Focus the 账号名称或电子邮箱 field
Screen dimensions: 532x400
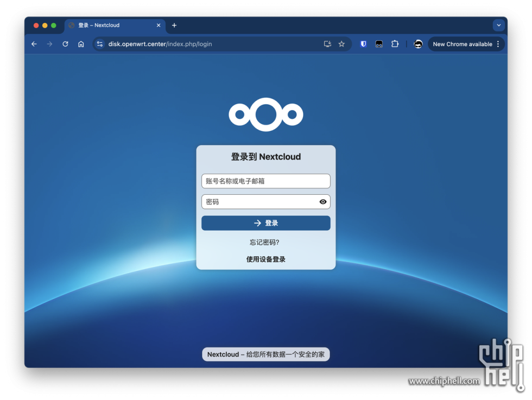click(x=266, y=181)
